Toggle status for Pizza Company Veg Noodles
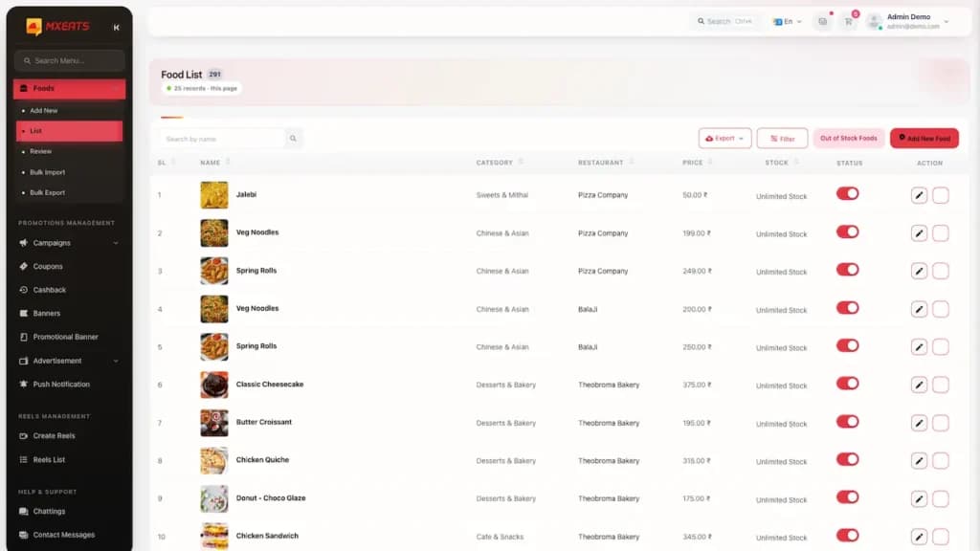 pos(848,231)
